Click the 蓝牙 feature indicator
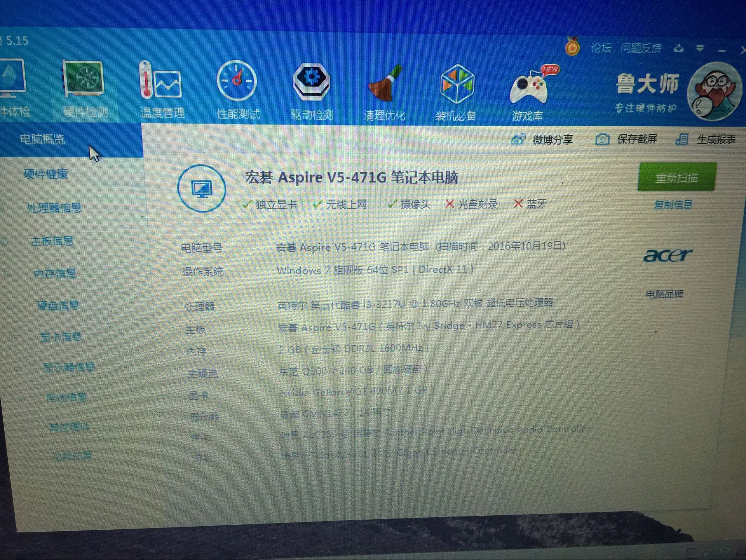The height and width of the screenshot is (560, 746). [x=530, y=204]
